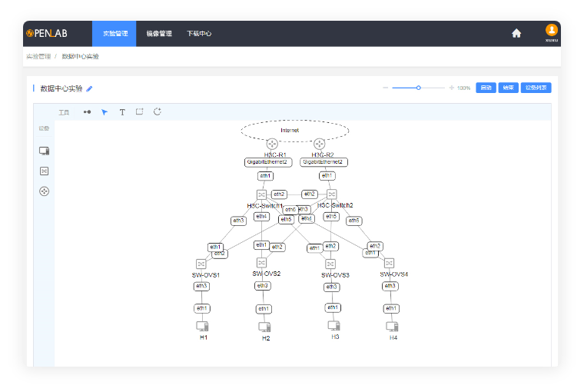Click the 数据中心实验 breadcrumb item

[80, 56]
